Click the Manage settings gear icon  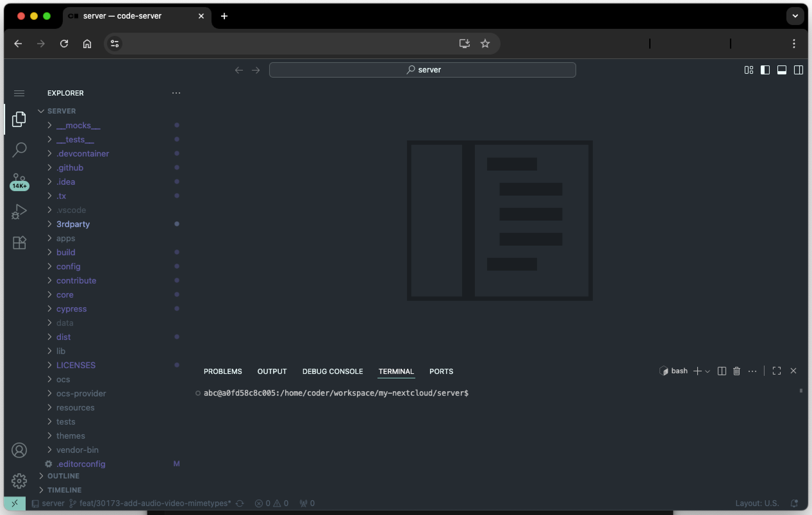click(19, 481)
